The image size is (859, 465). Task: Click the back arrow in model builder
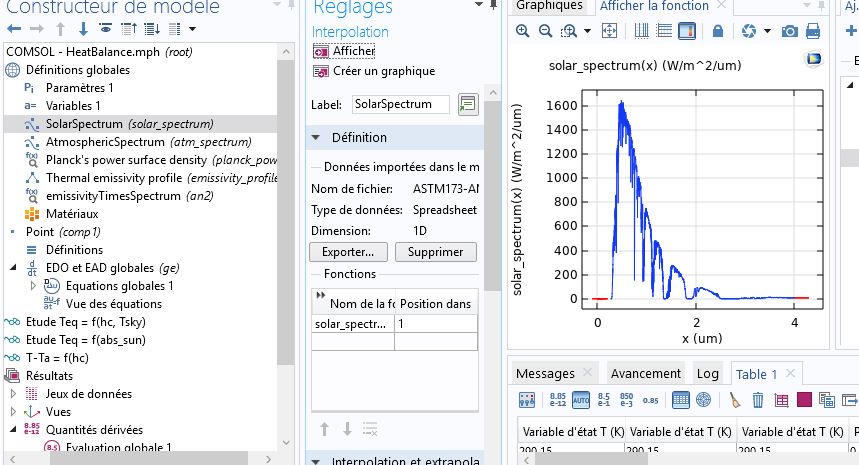(12, 28)
